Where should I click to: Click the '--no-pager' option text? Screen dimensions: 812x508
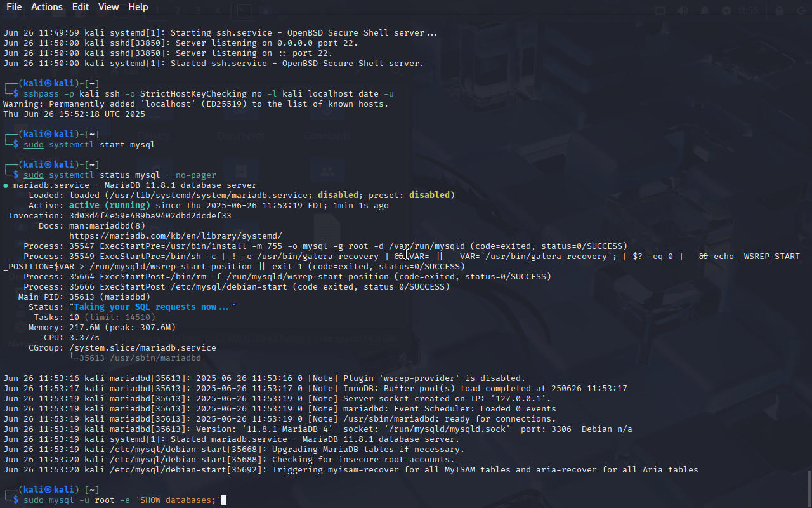[x=191, y=175]
